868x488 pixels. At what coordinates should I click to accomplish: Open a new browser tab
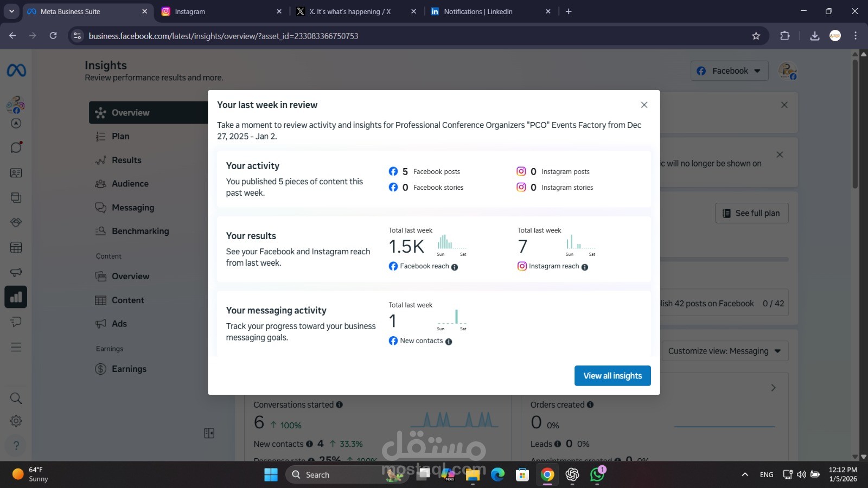pyautogui.click(x=569, y=11)
